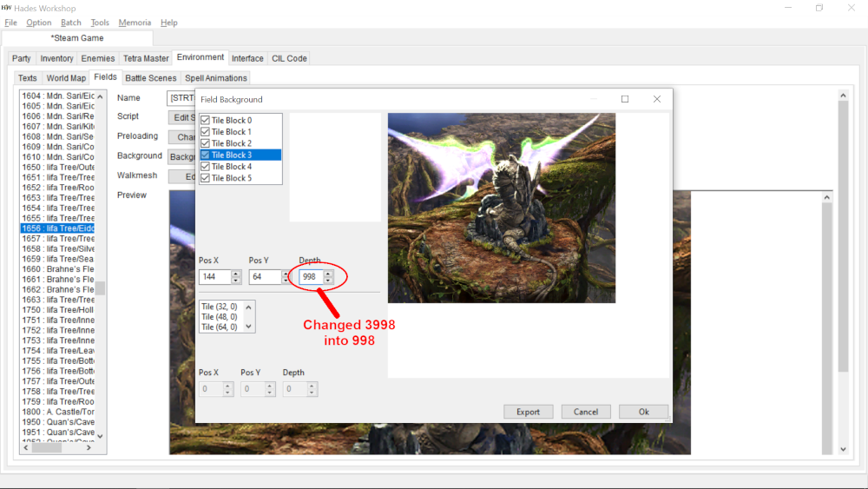
Task: Open the Memoria menu
Action: coord(135,23)
